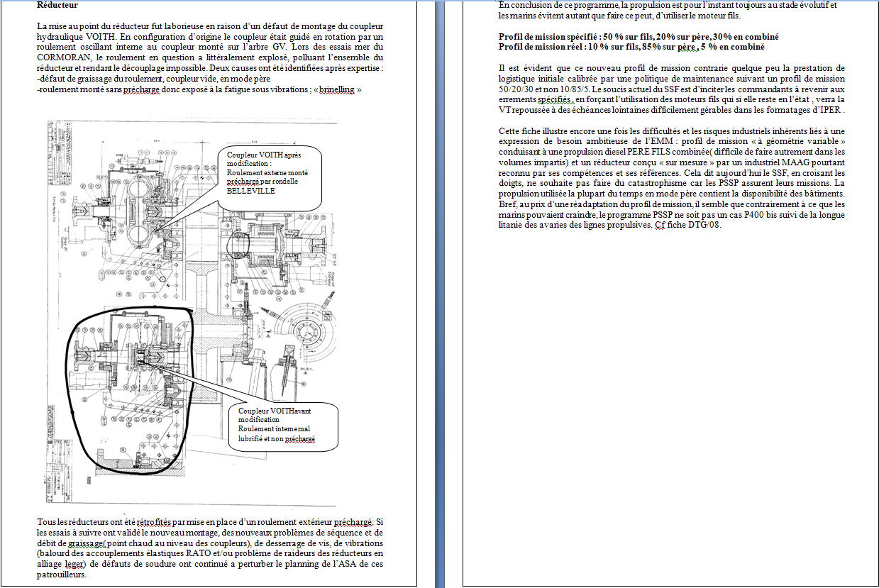
Task: Click the bold line "Profil de mission réel"
Action: [631, 47]
